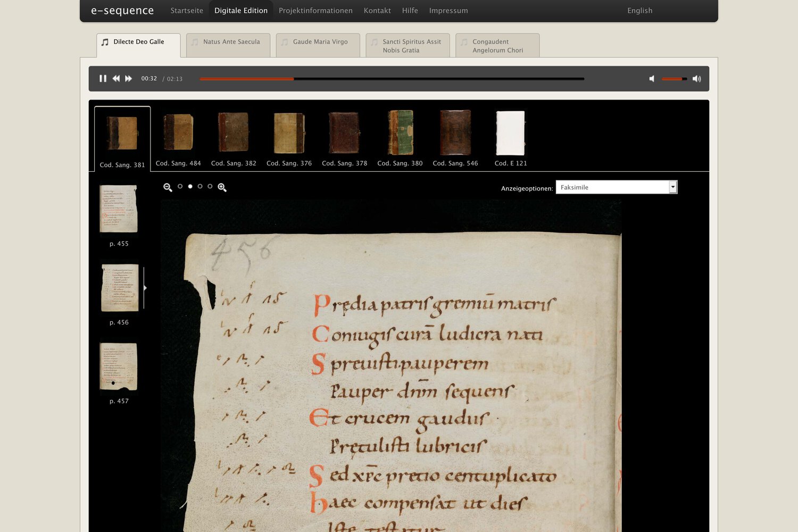Viewport: 798px width, 532px height.
Task: Switch to the Natus Ante Saecula tab
Action: coord(228,45)
